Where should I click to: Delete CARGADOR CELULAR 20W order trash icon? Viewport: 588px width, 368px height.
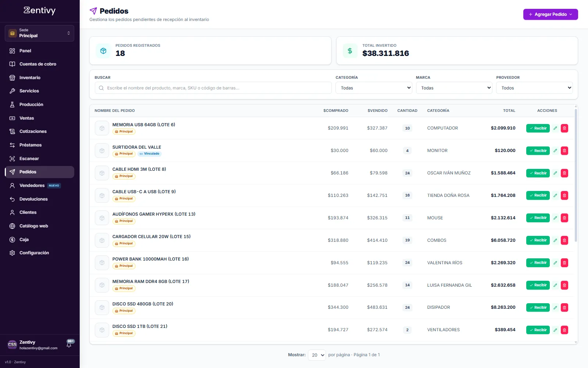click(x=564, y=240)
